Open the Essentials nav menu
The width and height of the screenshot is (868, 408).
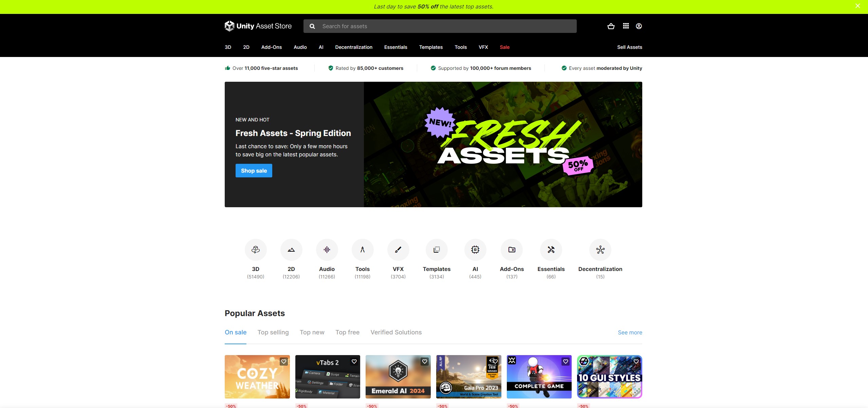395,47
